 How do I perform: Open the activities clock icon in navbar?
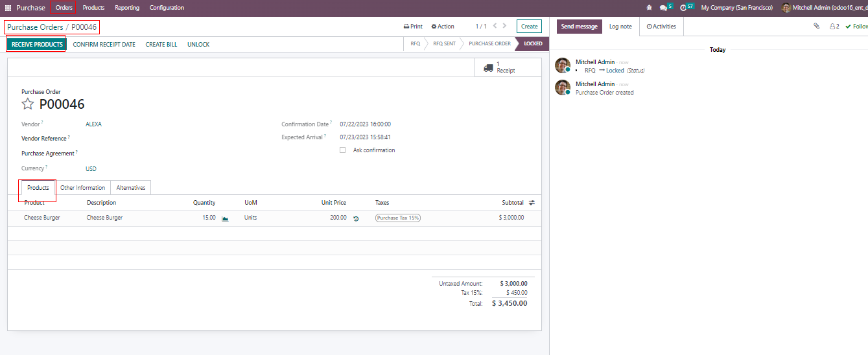pos(683,8)
